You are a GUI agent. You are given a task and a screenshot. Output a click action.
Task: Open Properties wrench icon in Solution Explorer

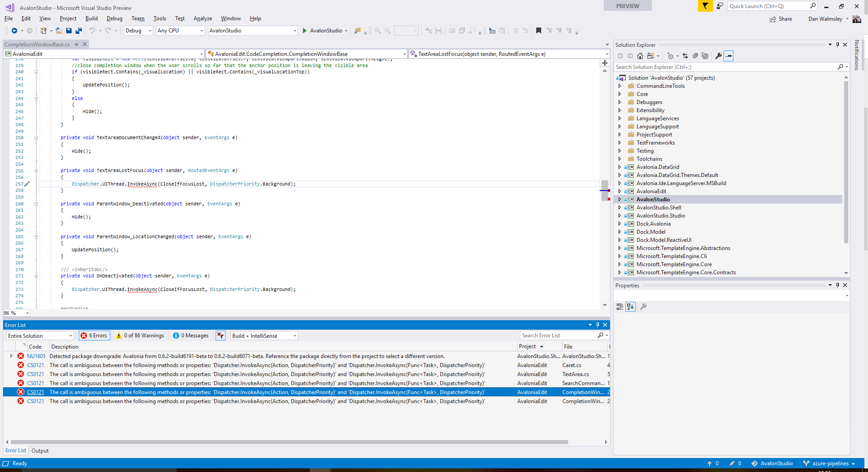pyautogui.click(x=719, y=56)
